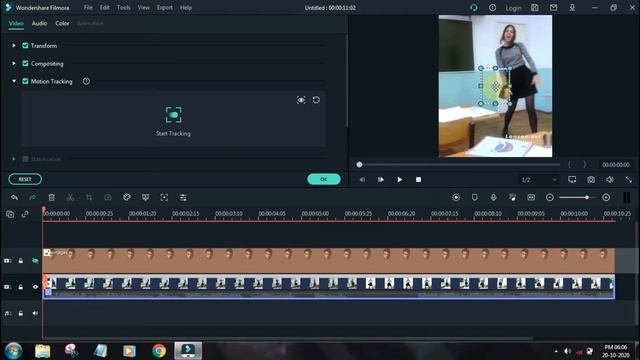The image size is (640, 360).
Task: Step back one frame in preview
Action: click(x=362, y=180)
